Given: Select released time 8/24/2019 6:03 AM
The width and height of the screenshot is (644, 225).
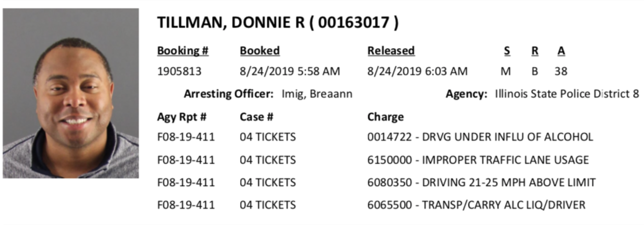Looking at the screenshot, I should coord(417,71).
